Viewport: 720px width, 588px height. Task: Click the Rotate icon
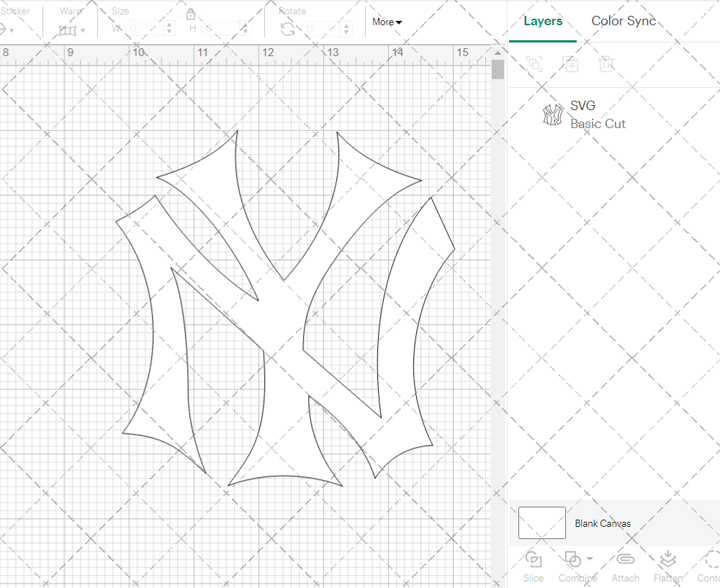coord(288,30)
